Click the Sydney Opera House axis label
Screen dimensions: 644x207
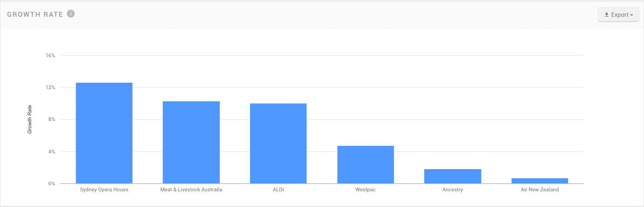104,190
